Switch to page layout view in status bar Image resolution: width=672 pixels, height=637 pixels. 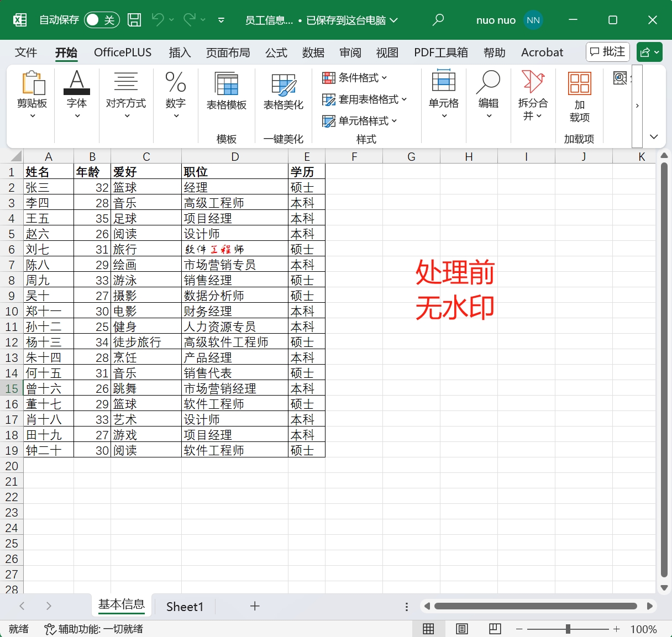(x=462, y=629)
